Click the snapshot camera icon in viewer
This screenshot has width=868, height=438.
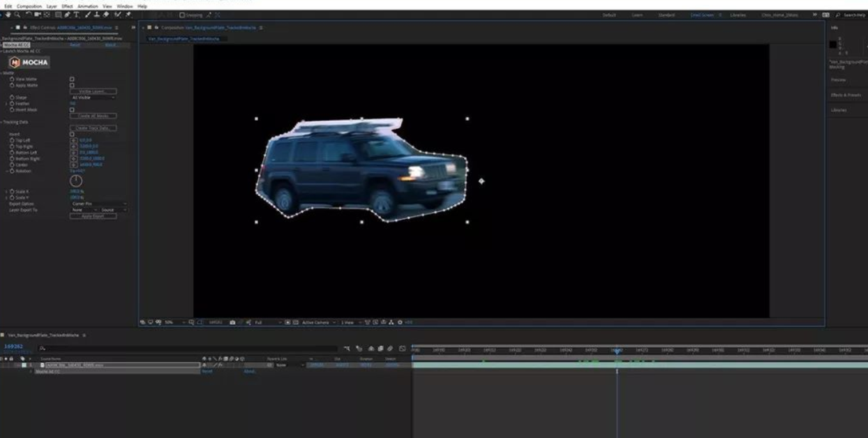[232, 322]
